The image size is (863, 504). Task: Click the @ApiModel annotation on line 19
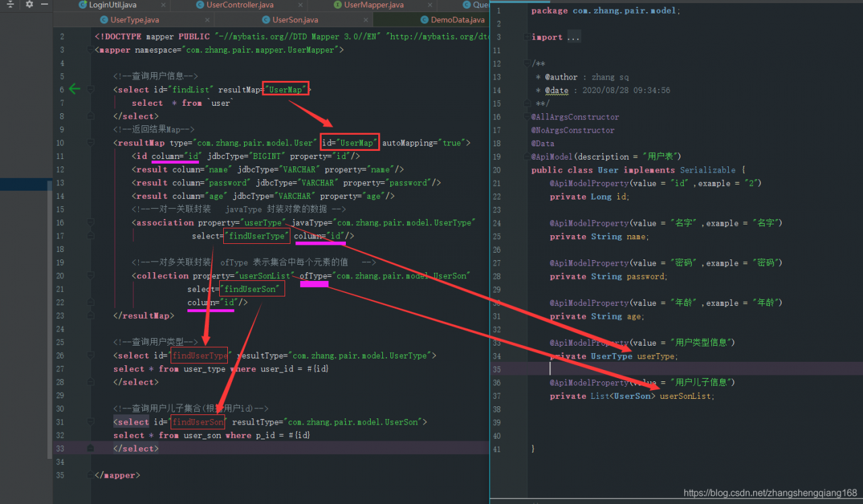click(x=552, y=157)
